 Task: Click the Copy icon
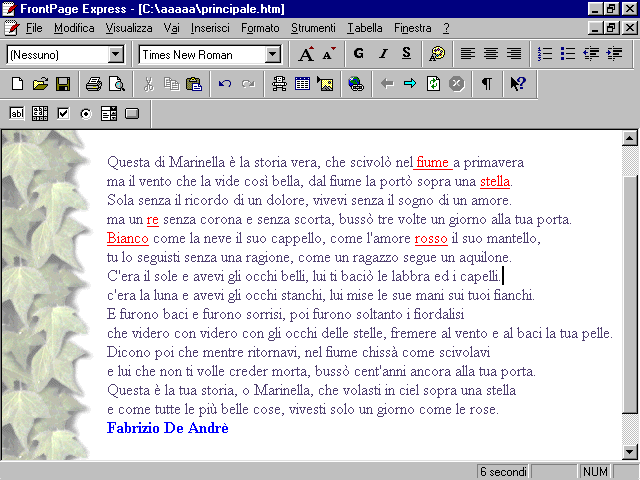point(171,84)
